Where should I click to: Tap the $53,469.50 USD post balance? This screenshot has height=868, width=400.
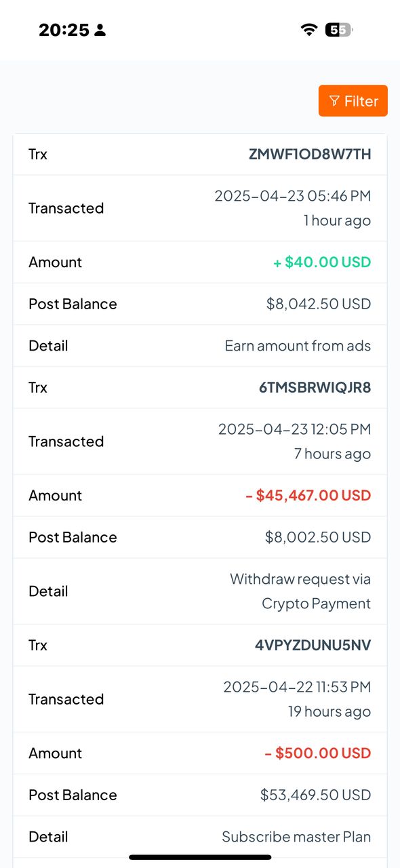(316, 795)
